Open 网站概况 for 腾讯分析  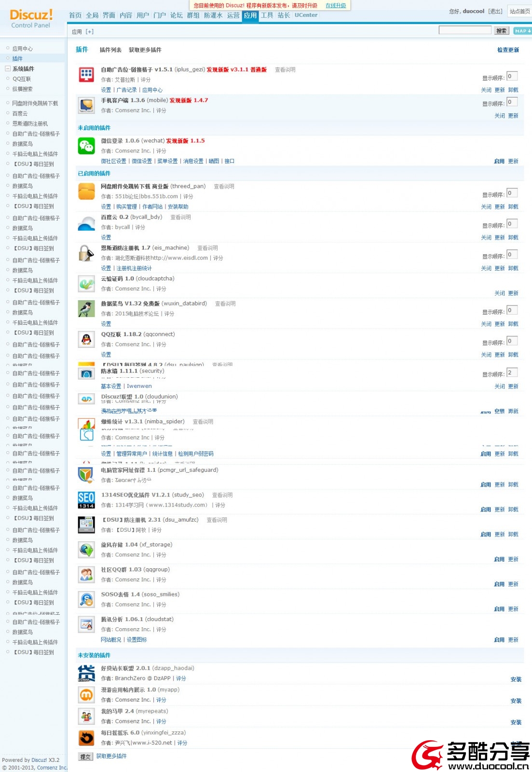pyautogui.click(x=111, y=640)
